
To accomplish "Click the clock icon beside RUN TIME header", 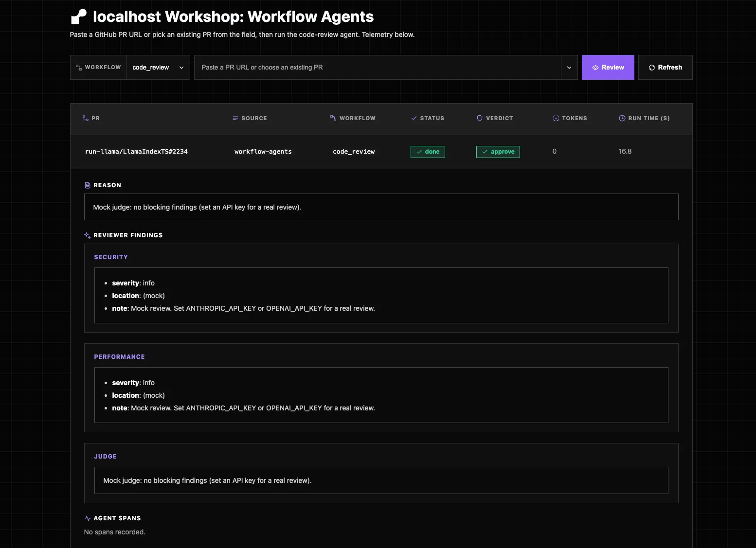I will point(622,118).
